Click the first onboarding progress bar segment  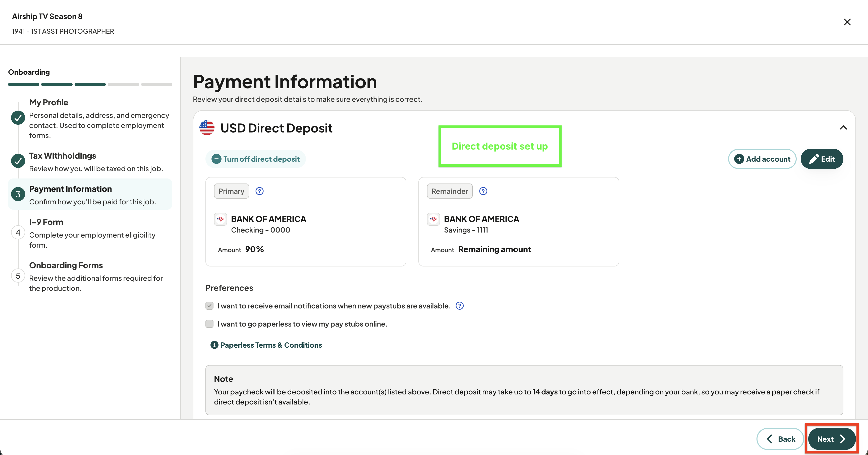tap(24, 84)
